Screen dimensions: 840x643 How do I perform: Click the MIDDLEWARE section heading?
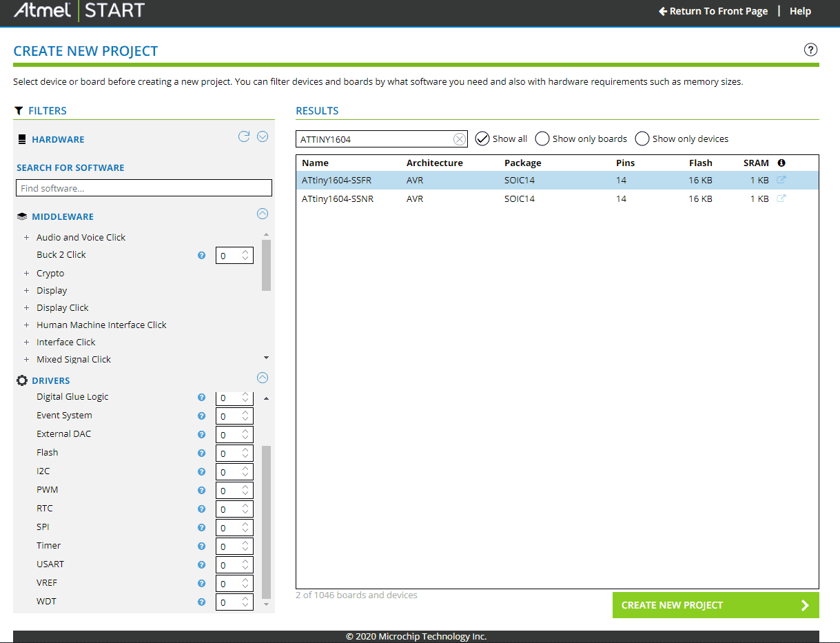pyautogui.click(x=63, y=216)
